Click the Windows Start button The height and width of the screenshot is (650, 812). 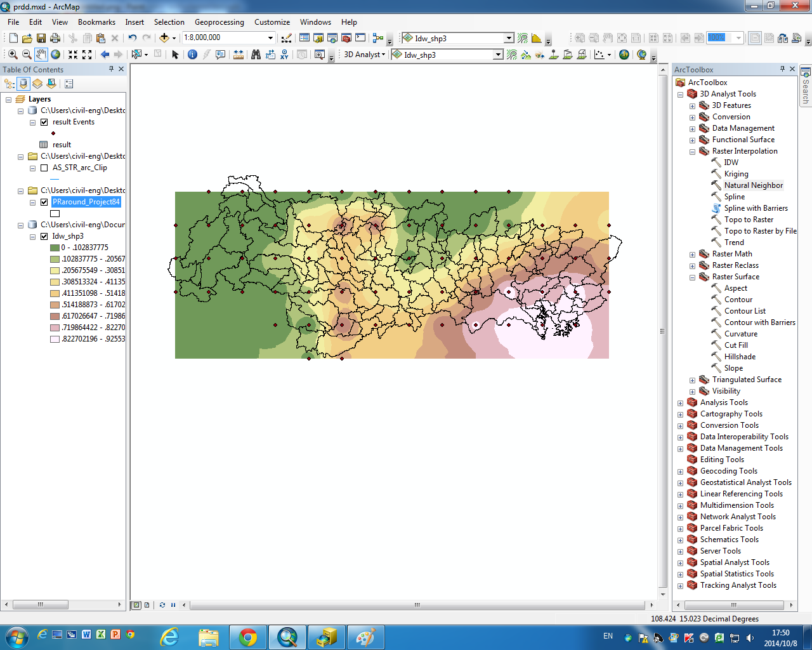16,637
